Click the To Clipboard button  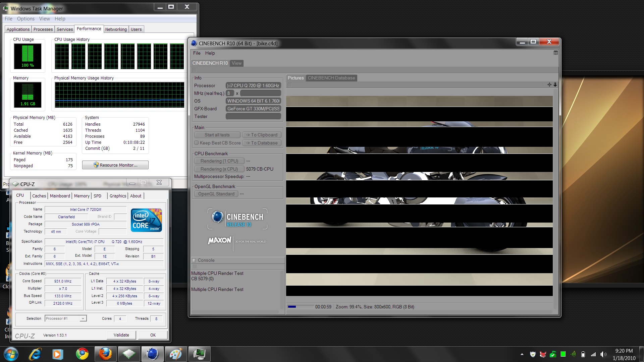click(x=262, y=135)
